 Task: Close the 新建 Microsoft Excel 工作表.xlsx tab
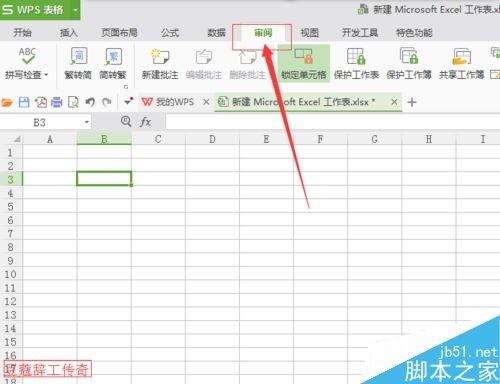[x=394, y=102]
